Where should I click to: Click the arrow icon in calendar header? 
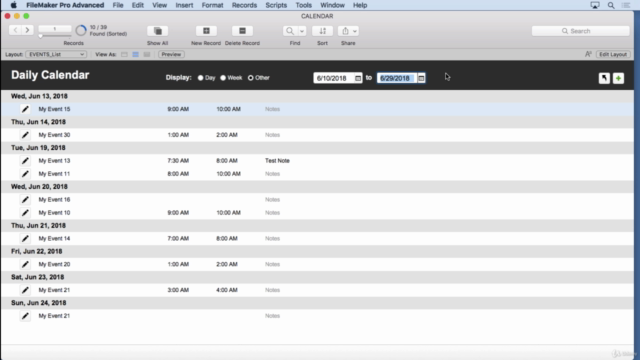point(604,78)
